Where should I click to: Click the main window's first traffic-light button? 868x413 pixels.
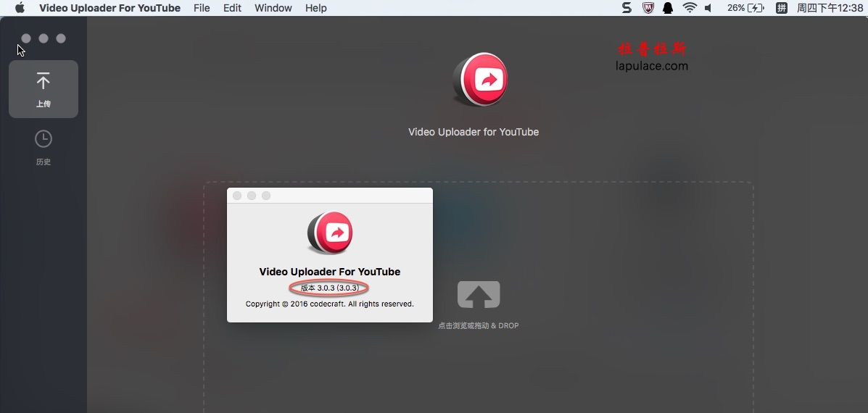tap(26, 38)
